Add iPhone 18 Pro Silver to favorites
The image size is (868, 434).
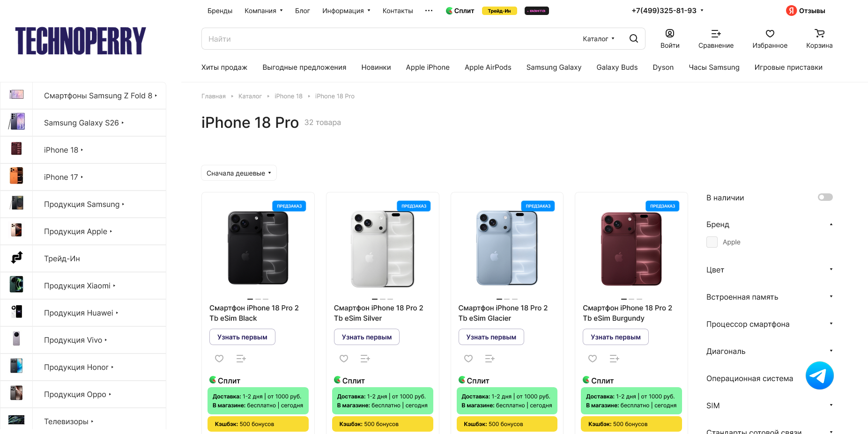pyautogui.click(x=344, y=359)
